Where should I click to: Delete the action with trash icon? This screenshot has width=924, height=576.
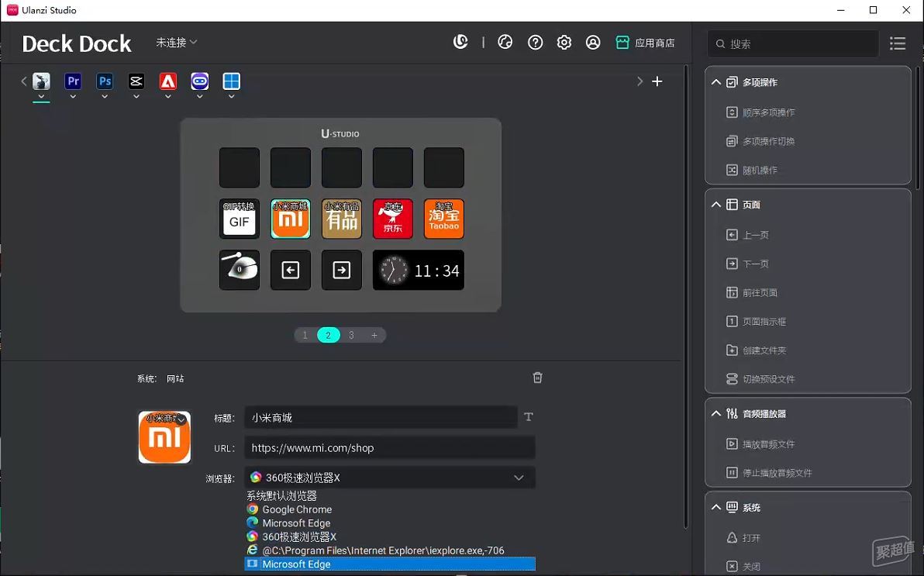[x=537, y=378]
